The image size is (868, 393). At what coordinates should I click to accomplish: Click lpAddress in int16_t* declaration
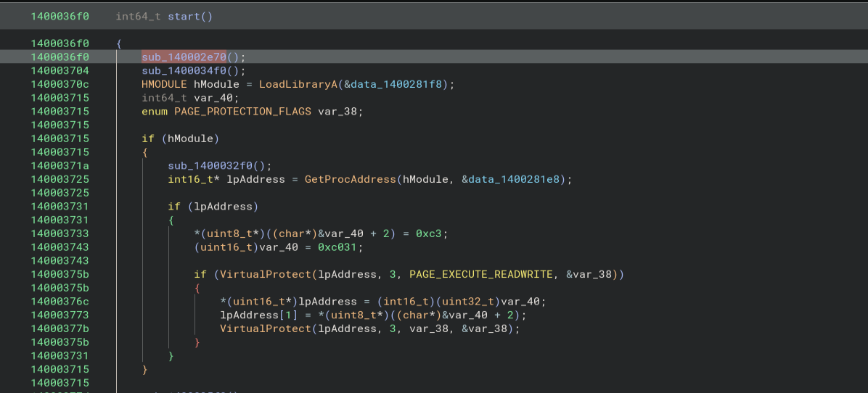coord(255,180)
